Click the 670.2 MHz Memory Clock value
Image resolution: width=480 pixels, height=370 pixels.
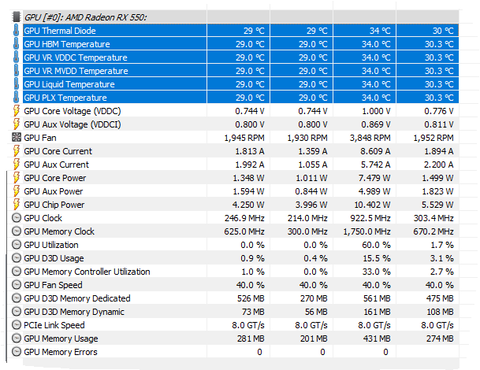pos(433,231)
